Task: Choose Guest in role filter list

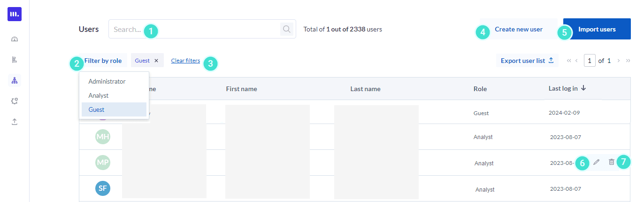Action: [x=114, y=109]
